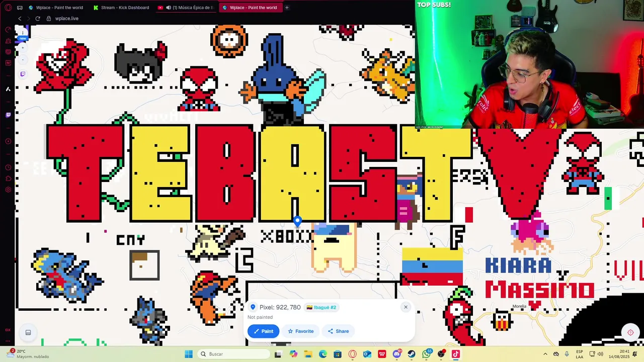Switch to the first Wplace - Paint the world tab
The width and height of the screenshot is (644, 362).
(x=56, y=8)
